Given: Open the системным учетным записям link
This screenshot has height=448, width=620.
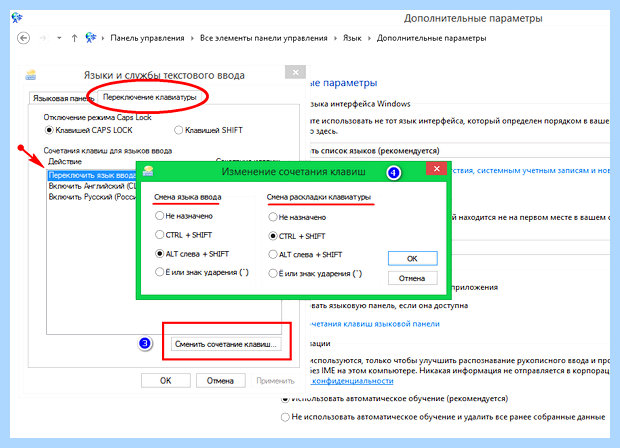Looking at the screenshot, I should pos(533,170).
